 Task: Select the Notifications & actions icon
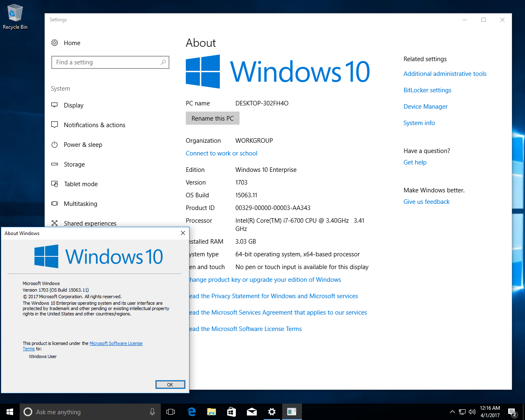(55, 125)
